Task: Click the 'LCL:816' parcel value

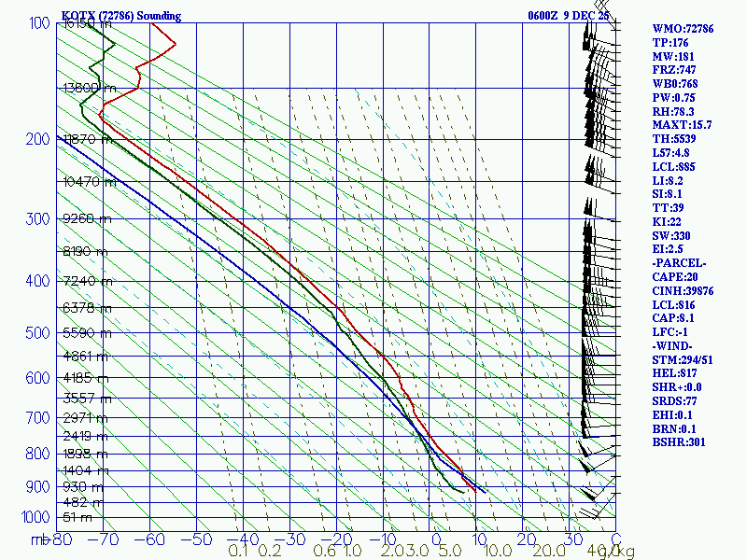Action: coord(673,305)
